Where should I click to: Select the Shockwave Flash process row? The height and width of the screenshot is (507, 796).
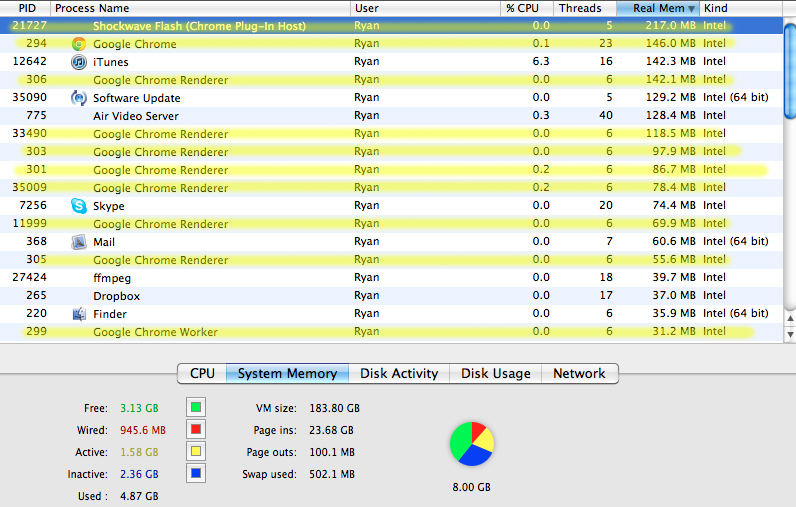coord(391,25)
